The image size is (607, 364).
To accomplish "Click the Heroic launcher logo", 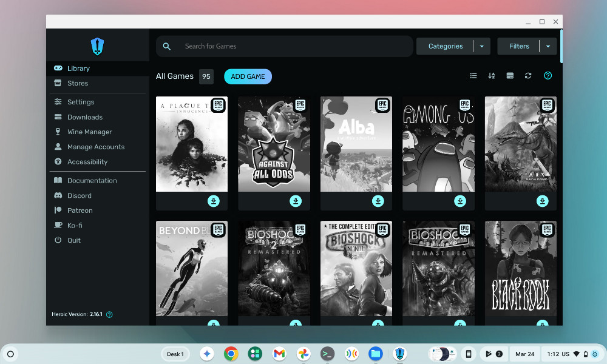I will coord(97,47).
